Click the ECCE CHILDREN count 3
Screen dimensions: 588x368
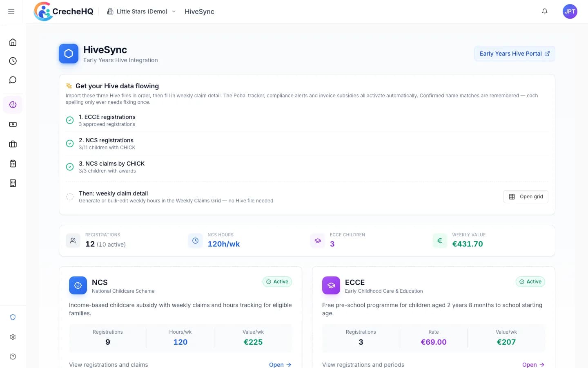[332, 244]
